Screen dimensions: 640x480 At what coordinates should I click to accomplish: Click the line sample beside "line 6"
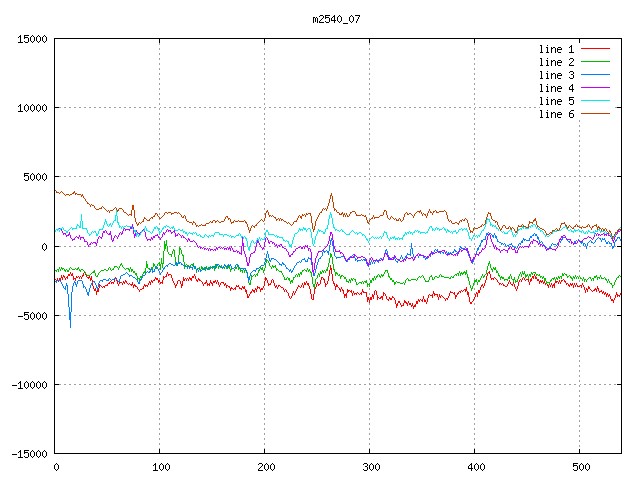click(595, 114)
